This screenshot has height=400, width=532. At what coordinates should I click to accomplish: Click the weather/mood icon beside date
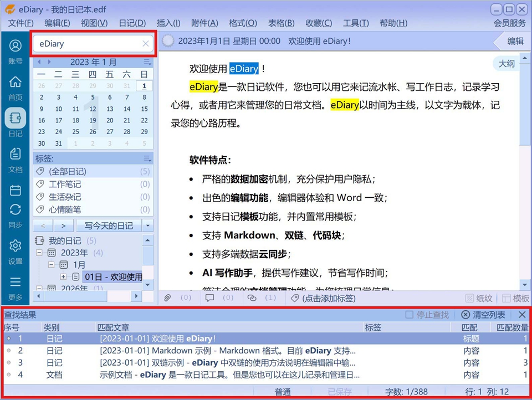point(167,41)
